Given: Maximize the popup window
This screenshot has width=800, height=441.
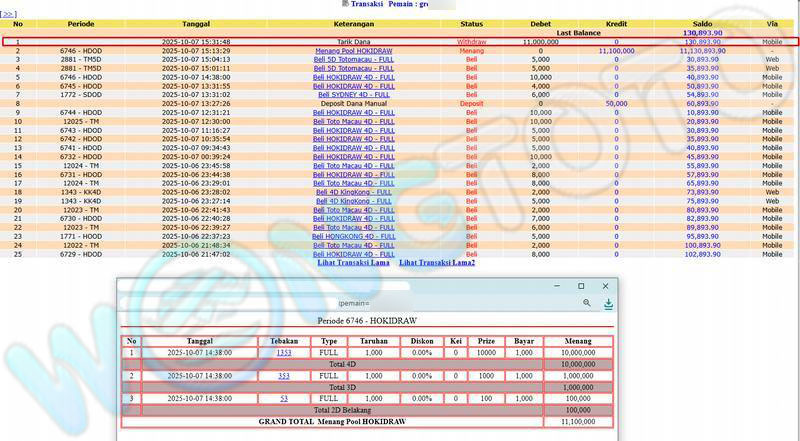Looking at the screenshot, I should [582, 286].
